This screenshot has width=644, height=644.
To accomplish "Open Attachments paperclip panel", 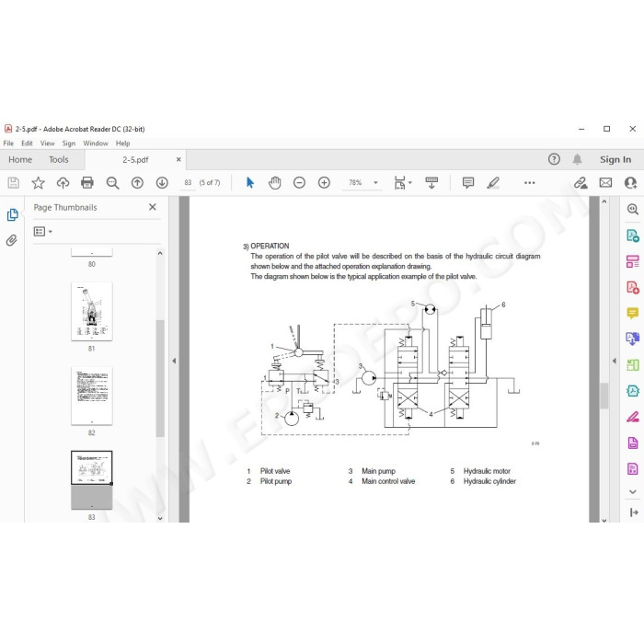I will (12, 240).
